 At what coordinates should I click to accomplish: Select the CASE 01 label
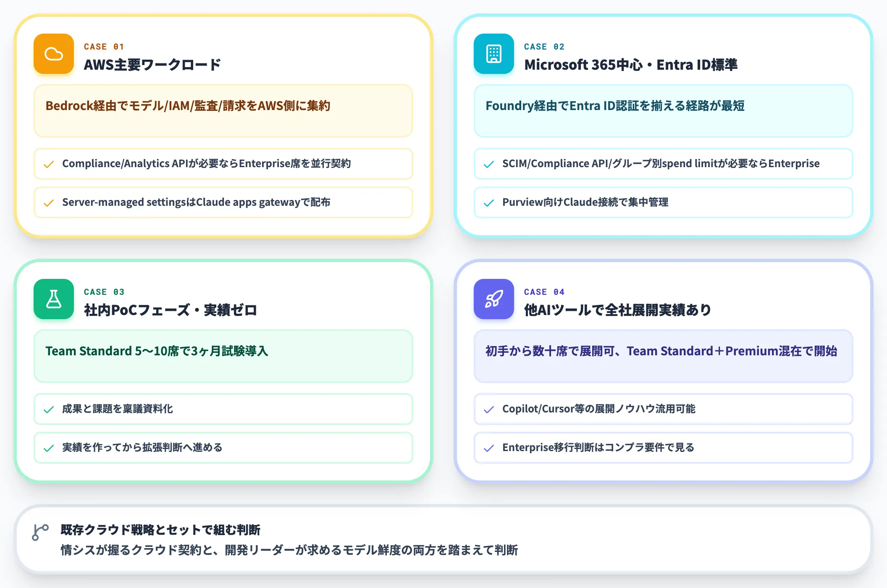[104, 47]
